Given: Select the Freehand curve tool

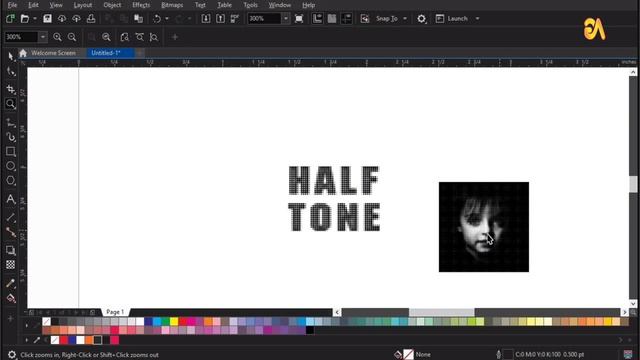Looking at the screenshot, I should (x=11, y=122).
